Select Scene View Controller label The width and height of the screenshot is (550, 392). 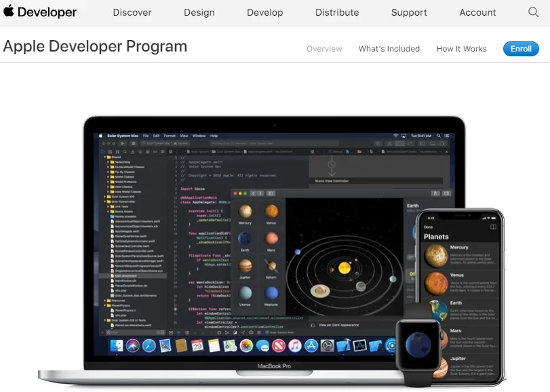click(332, 181)
